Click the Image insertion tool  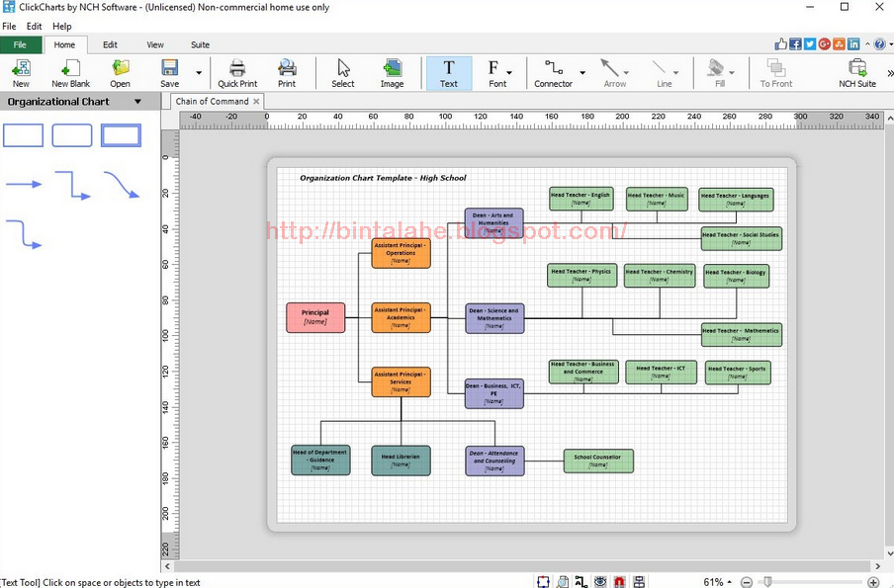[x=392, y=71]
